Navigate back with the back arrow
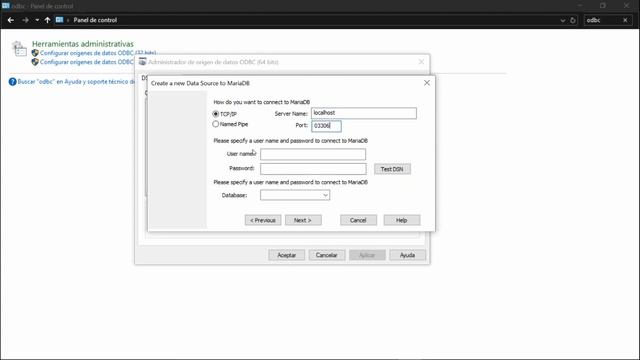The height and width of the screenshot is (360, 640). 11,20
